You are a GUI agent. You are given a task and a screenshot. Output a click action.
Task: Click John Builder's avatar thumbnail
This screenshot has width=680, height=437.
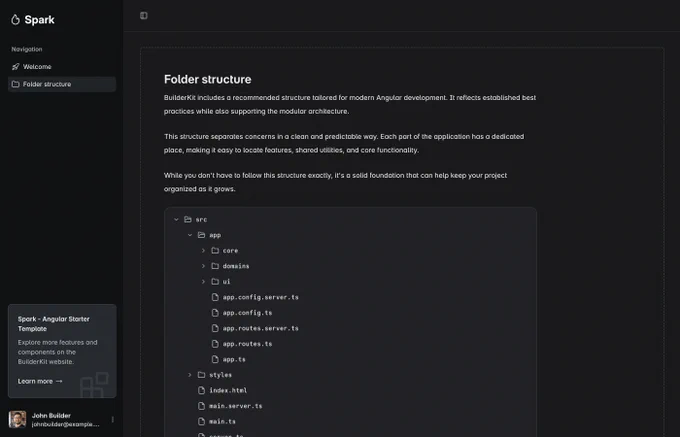tap(17, 419)
